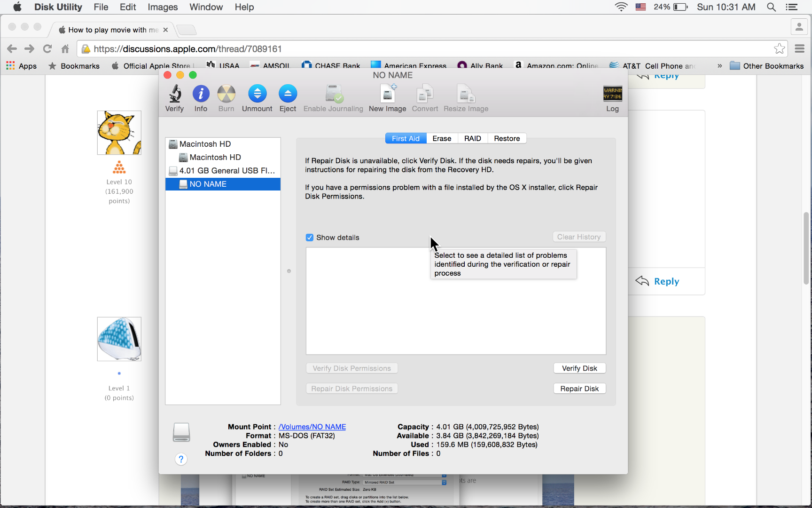
Task: Open the /Volumes/NO NAME link
Action: [312, 427]
